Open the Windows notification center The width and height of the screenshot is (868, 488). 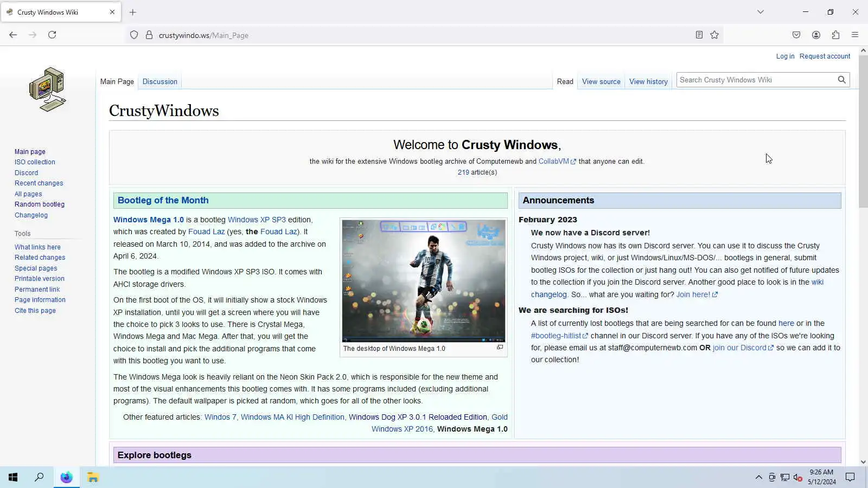click(850, 477)
